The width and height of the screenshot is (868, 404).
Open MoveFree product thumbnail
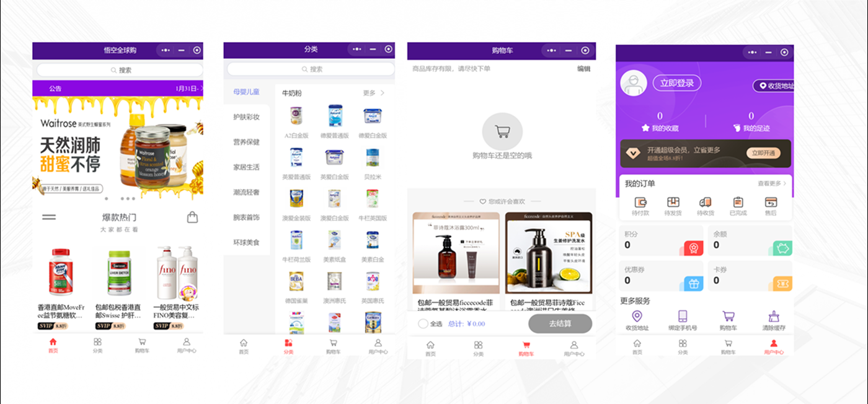point(60,272)
